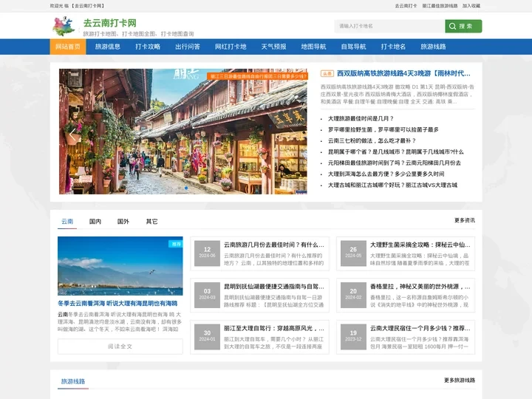
Task: Switch to the 云南 tab
Action: [x=67, y=222]
